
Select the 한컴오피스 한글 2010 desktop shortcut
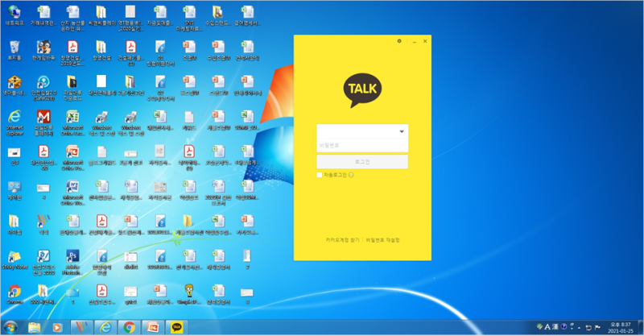pyautogui.click(x=43, y=262)
